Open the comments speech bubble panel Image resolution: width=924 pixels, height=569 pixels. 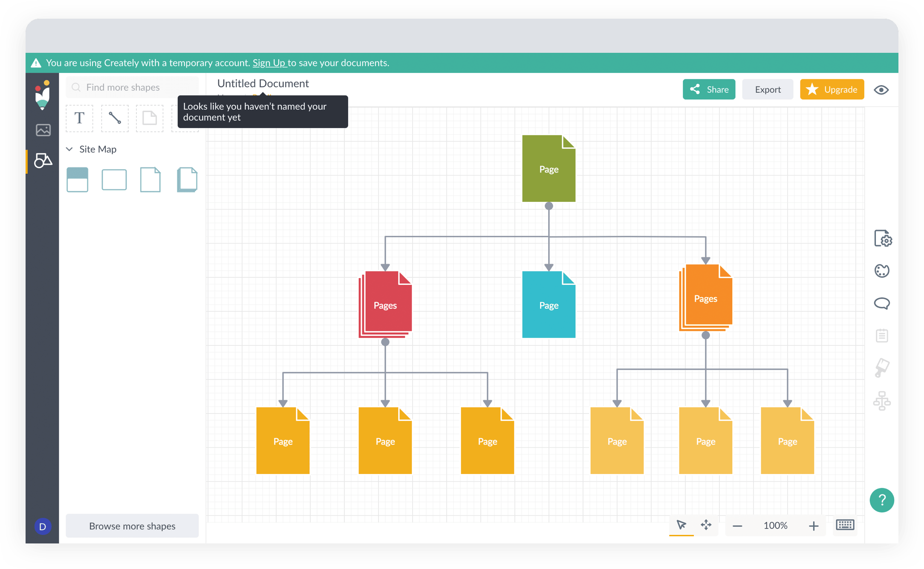click(x=882, y=303)
